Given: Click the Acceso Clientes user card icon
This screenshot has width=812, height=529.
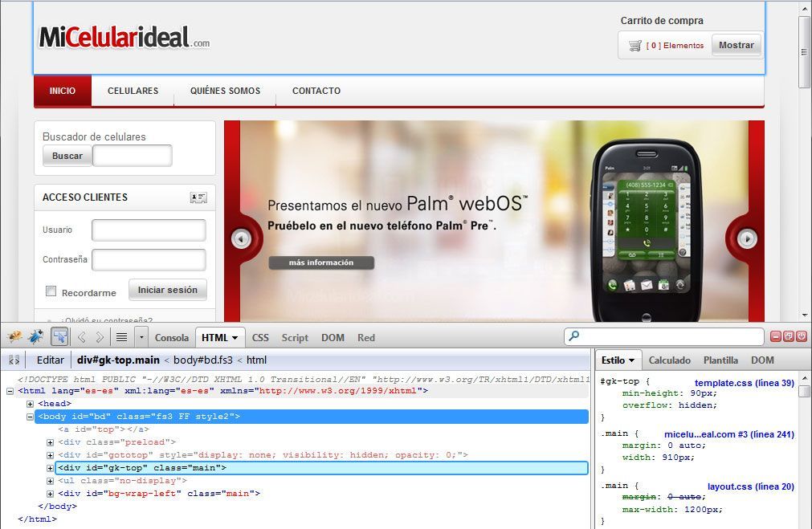Looking at the screenshot, I should [x=198, y=197].
